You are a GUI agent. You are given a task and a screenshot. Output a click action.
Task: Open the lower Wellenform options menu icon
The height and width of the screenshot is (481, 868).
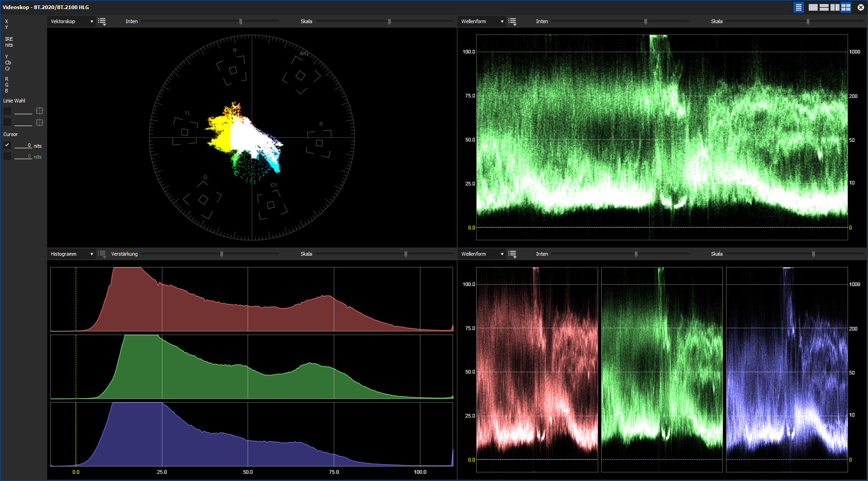pyautogui.click(x=512, y=254)
